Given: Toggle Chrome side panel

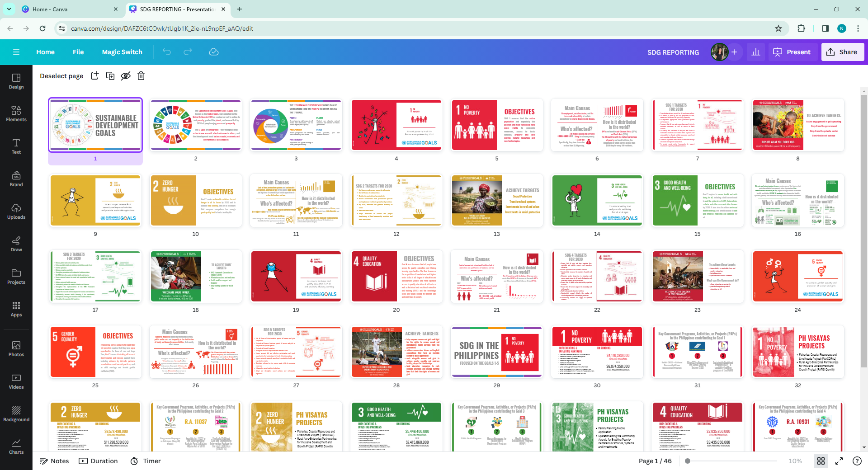Looking at the screenshot, I should [826, 28].
